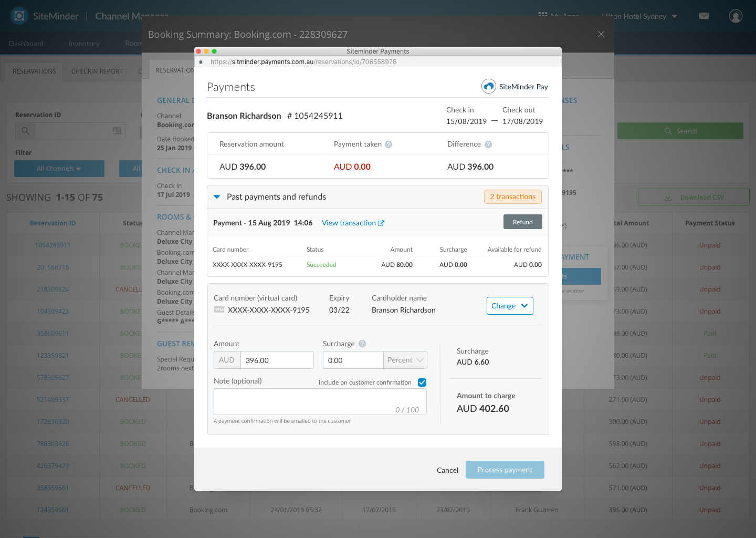Open reservation ID 124359661 link
This screenshot has width=756, height=538.
click(53, 510)
